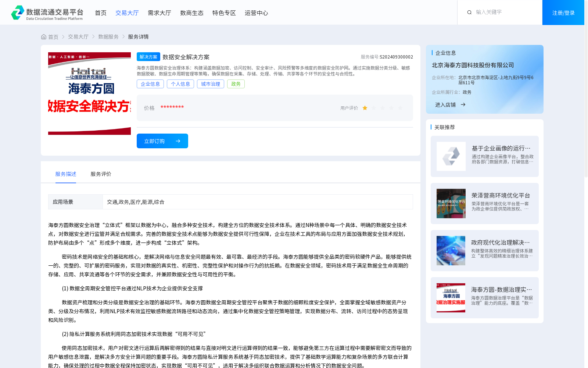Click the 海泰方圆 product cover image

click(89, 93)
